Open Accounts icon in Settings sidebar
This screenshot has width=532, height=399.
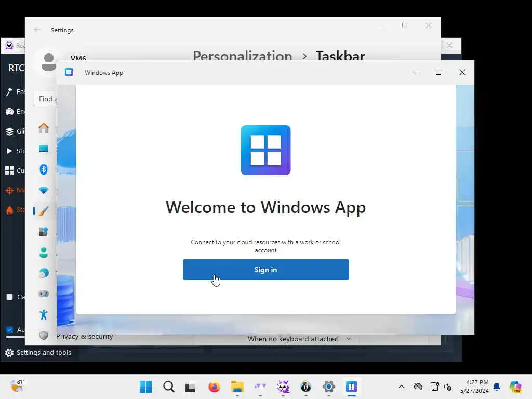tap(44, 252)
